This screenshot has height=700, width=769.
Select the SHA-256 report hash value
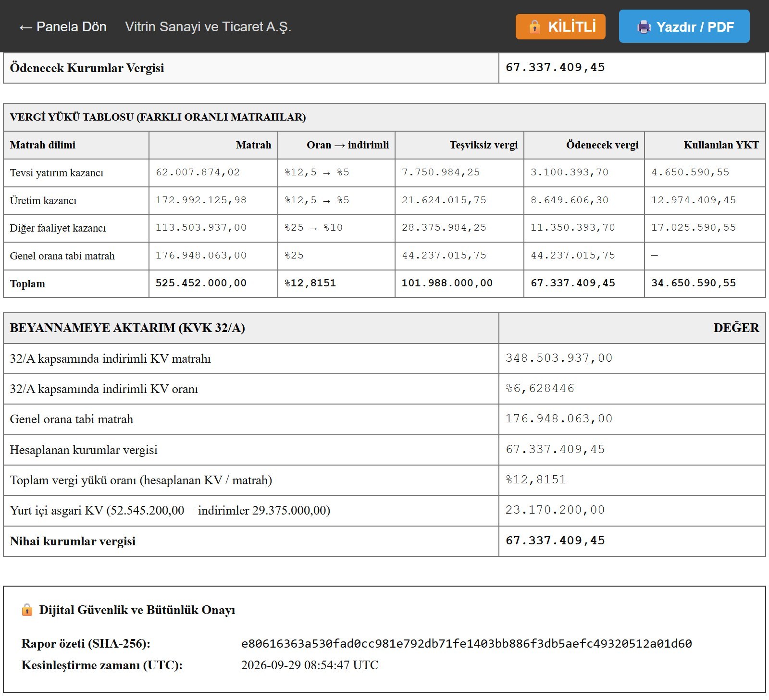[x=466, y=643]
